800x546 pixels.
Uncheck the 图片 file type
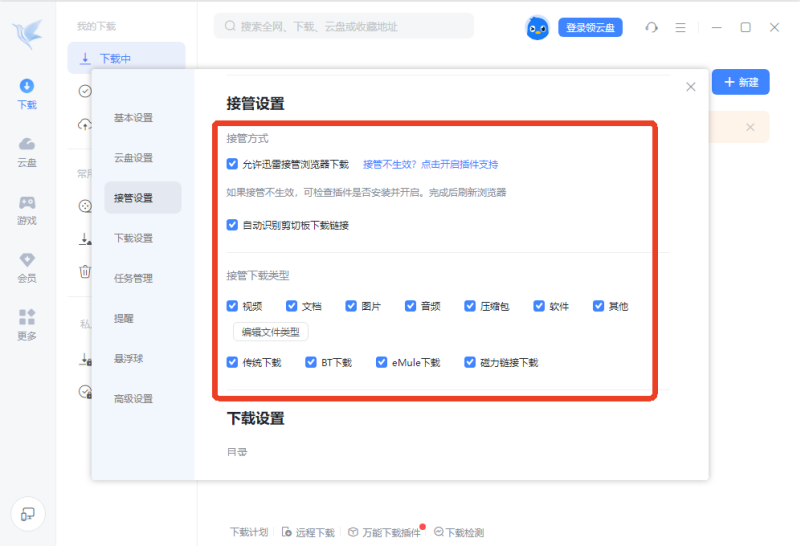click(351, 306)
